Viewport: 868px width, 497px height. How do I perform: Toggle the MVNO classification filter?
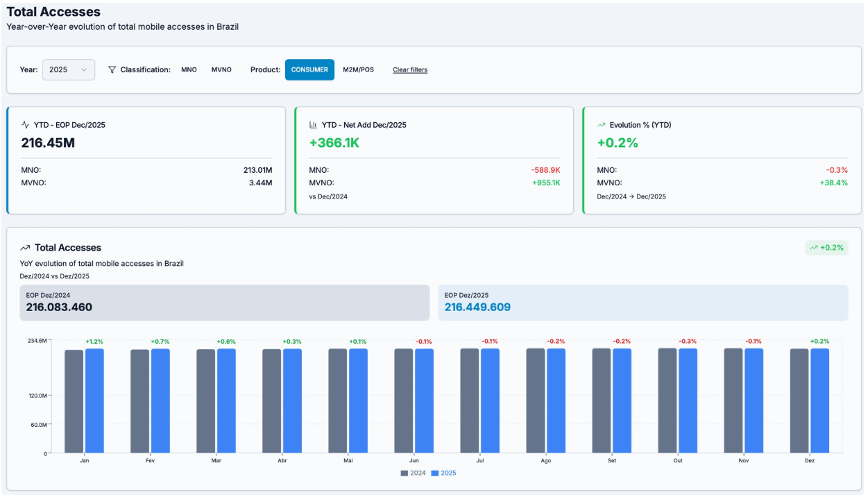coord(221,69)
